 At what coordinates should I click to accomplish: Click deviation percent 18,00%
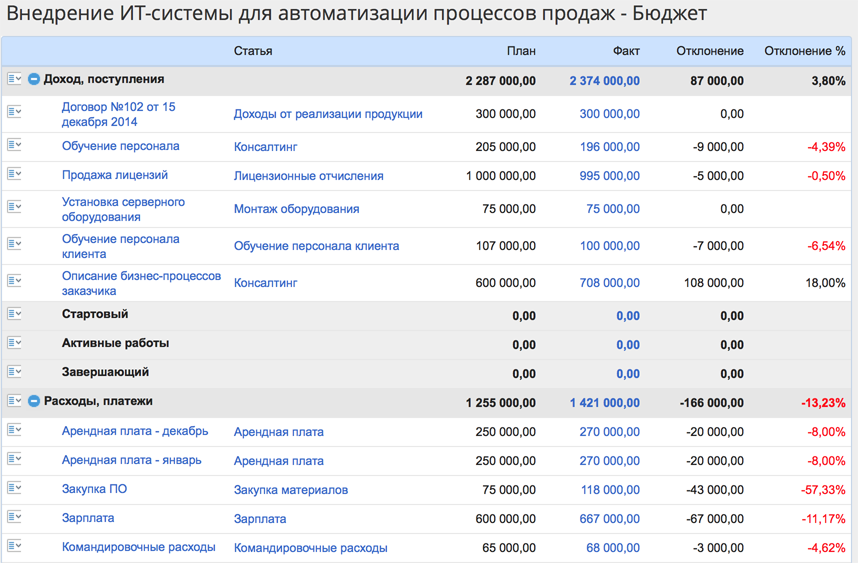point(825,283)
